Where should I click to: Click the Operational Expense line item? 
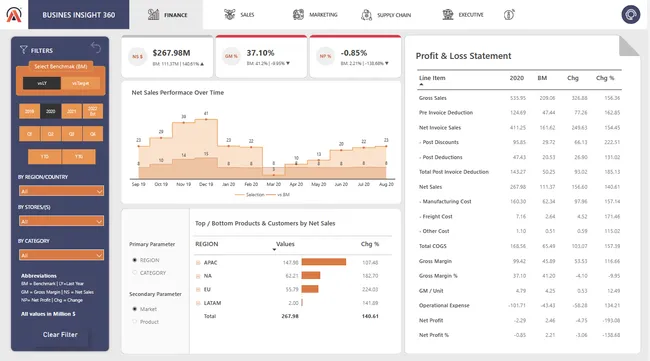point(444,305)
